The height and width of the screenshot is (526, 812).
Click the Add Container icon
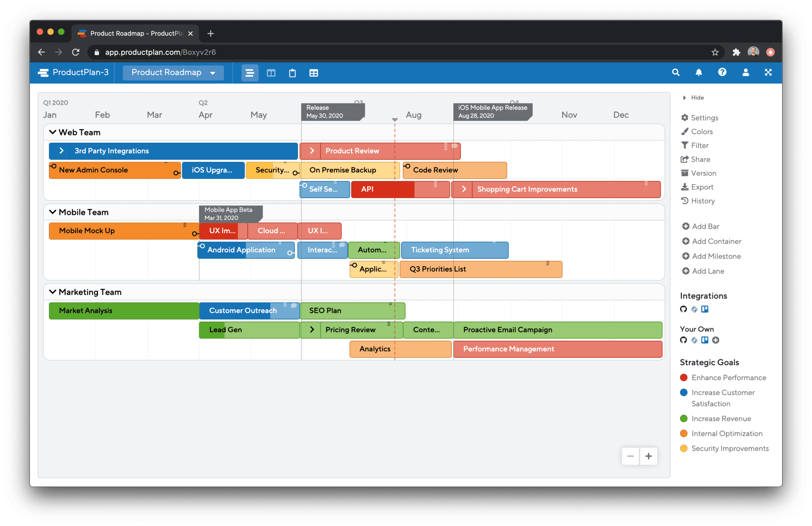[686, 241]
